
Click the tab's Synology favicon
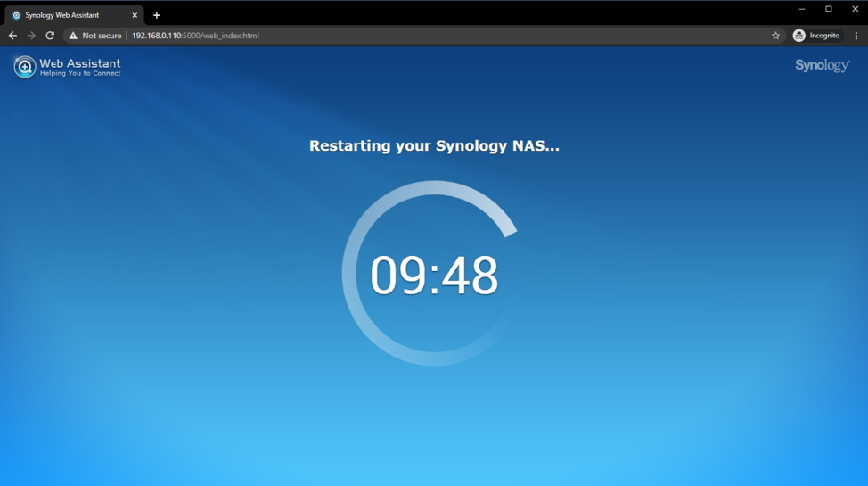pos(16,15)
